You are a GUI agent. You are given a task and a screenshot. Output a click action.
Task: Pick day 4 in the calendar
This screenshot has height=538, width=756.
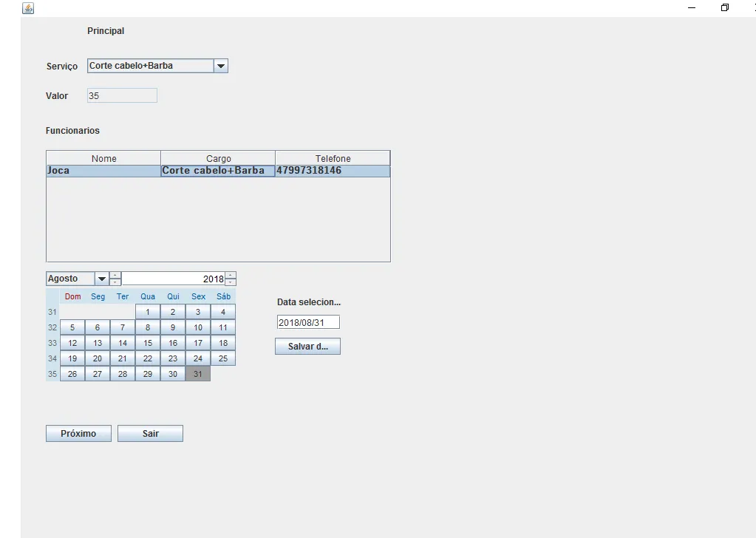[x=222, y=312]
